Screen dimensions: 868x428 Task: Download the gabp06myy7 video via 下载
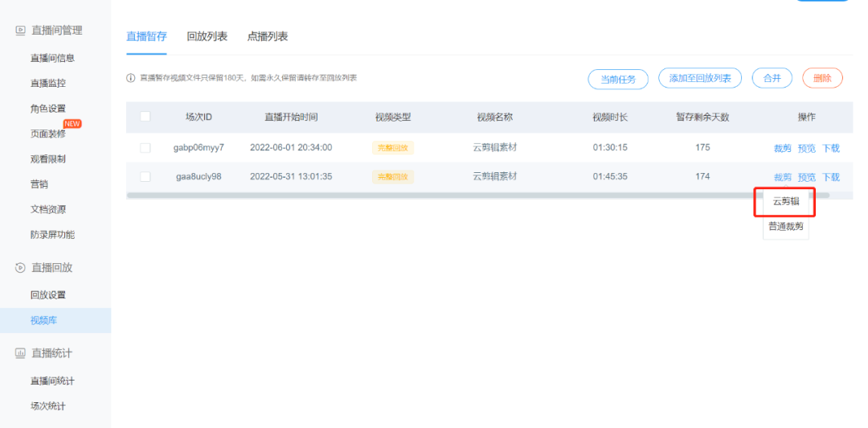coord(831,148)
